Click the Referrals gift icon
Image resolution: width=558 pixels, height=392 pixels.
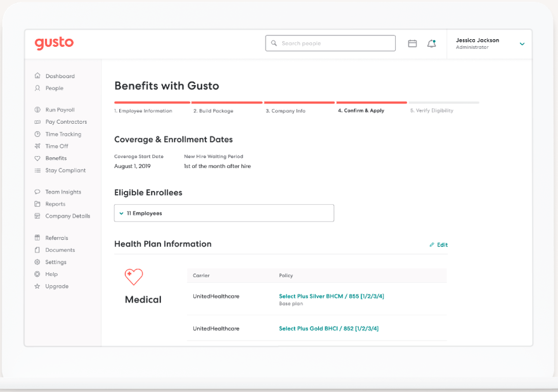pos(37,237)
